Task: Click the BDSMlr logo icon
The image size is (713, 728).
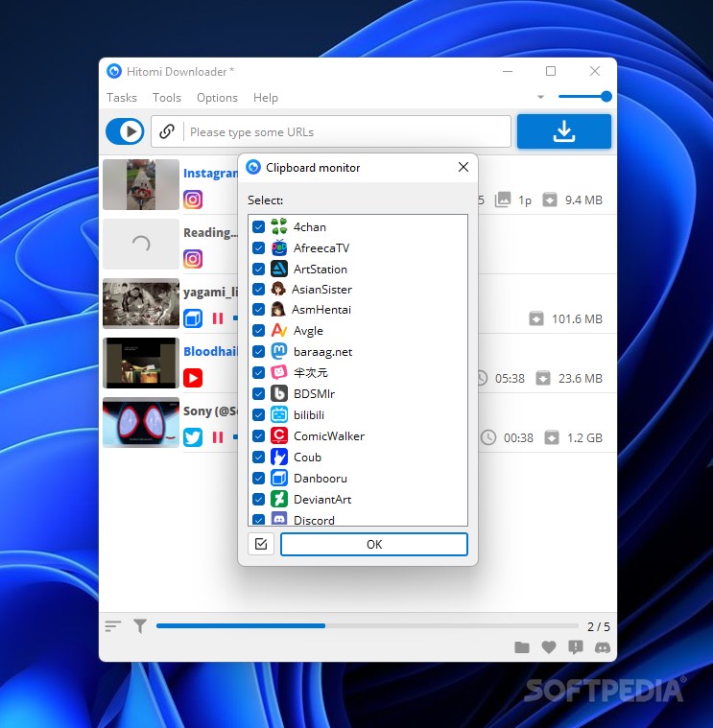Action: [x=278, y=393]
